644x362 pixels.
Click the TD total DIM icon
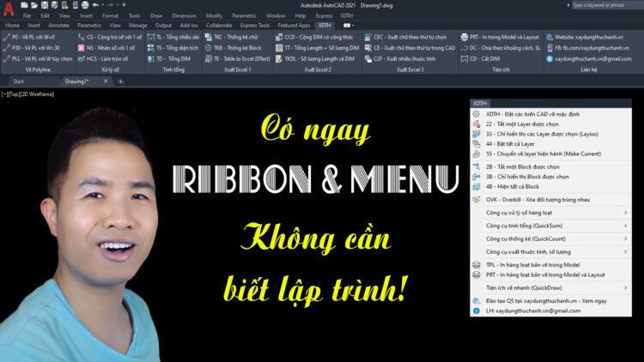151,59
